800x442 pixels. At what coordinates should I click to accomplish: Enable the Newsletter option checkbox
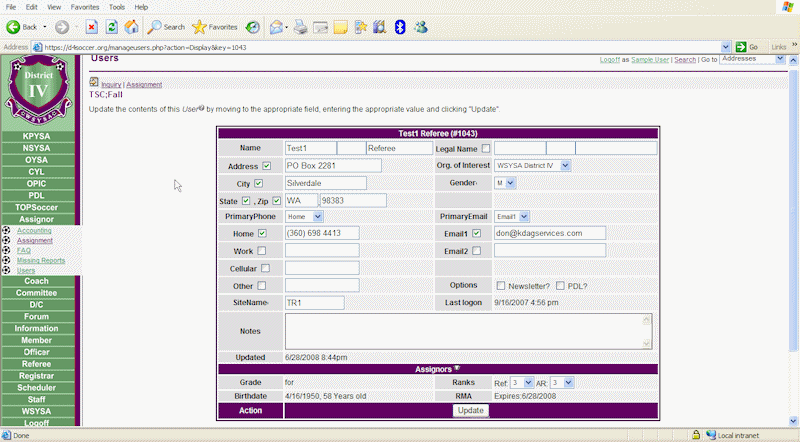point(501,285)
